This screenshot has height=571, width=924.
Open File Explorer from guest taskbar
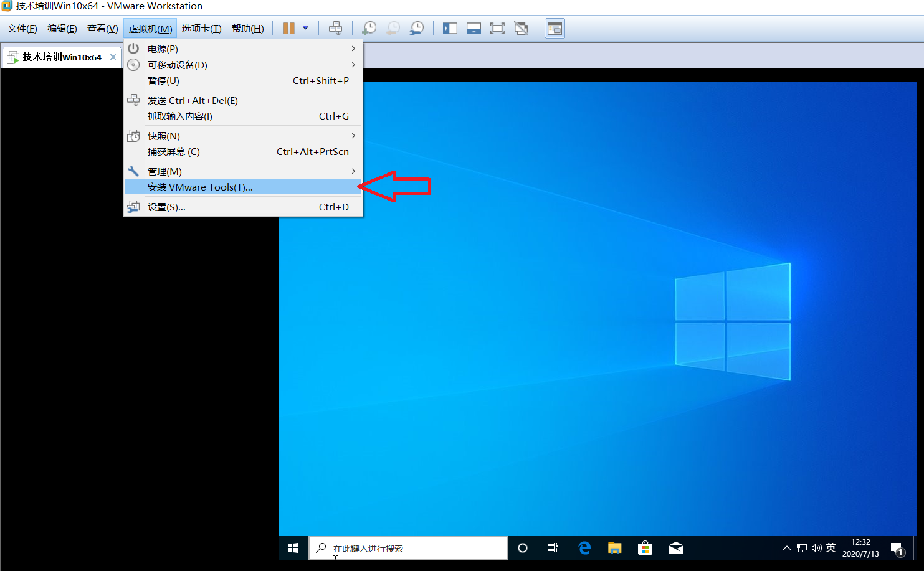click(x=615, y=548)
